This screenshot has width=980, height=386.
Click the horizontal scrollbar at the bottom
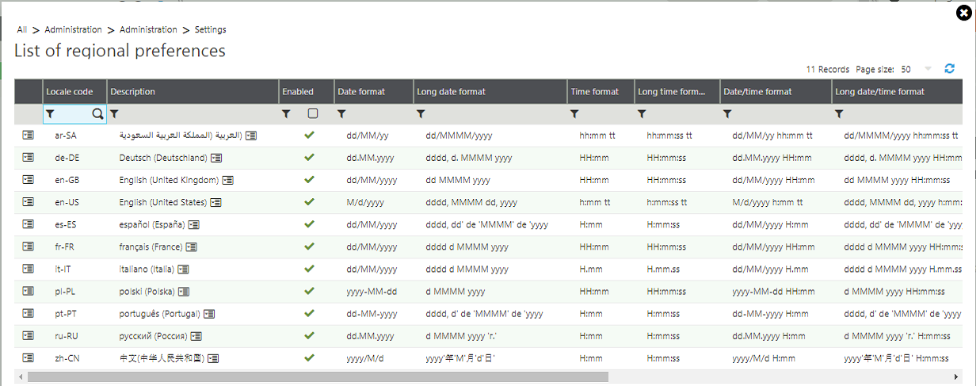point(317,377)
